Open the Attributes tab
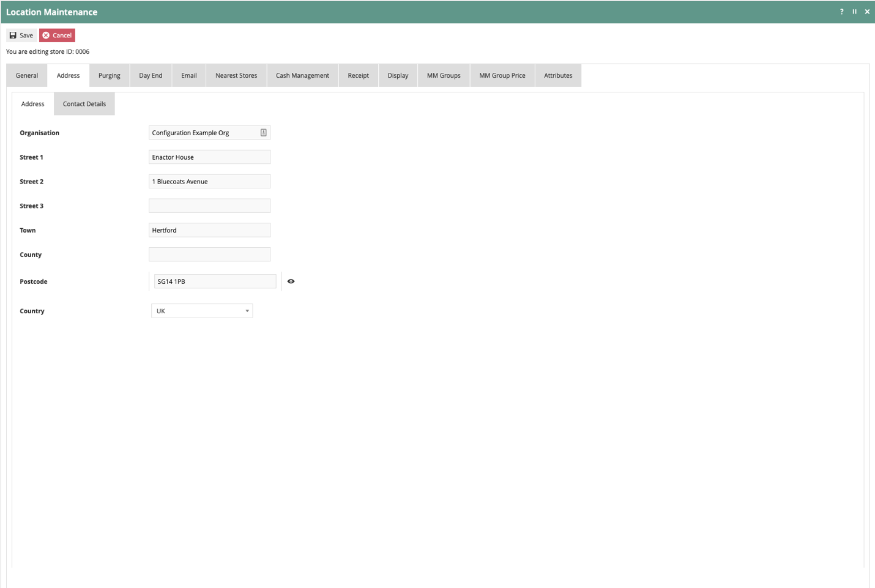Screen dimensions: 875x588 click(x=558, y=75)
